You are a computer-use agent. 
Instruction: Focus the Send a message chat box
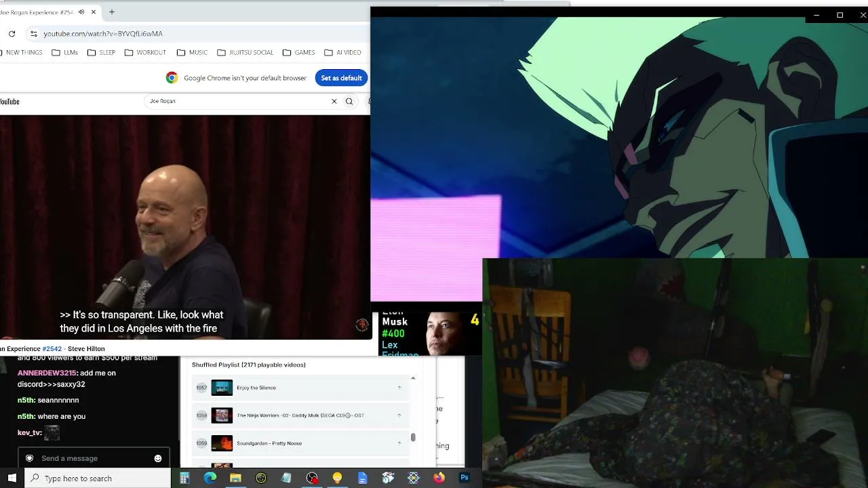coord(94,458)
